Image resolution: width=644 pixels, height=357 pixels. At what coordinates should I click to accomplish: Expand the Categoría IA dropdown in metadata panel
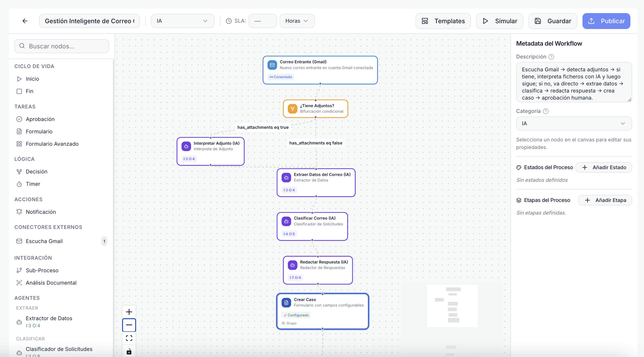(574, 124)
